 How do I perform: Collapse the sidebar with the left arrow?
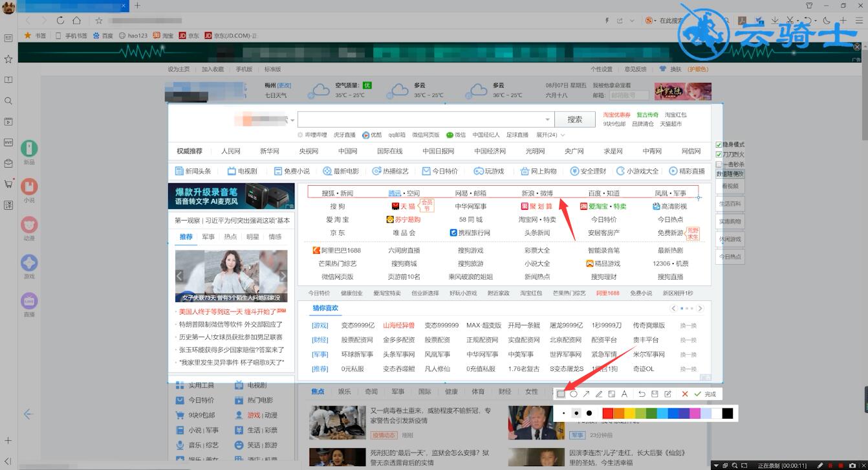[28, 414]
